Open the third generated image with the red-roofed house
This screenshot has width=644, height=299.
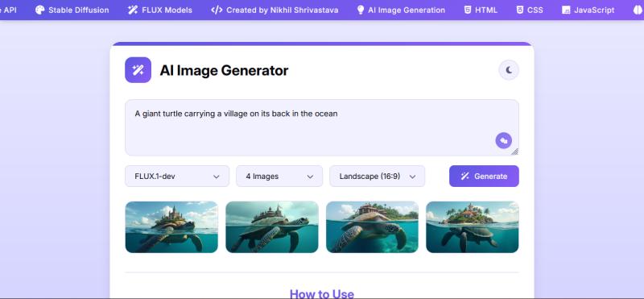click(x=372, y=226)
